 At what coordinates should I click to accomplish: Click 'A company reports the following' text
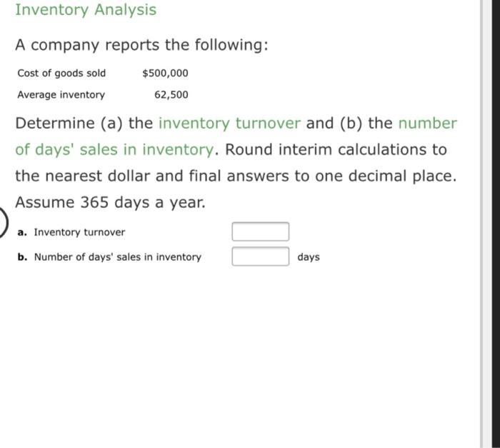click(142, 45)
